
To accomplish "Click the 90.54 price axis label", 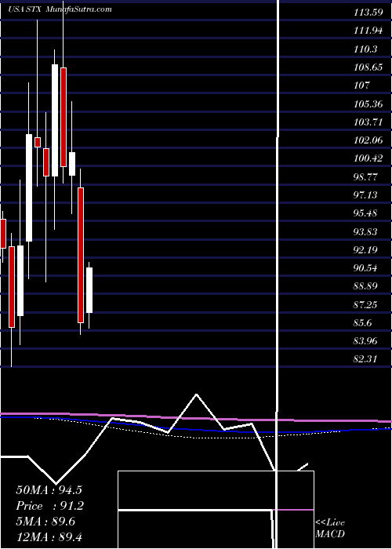I will pos(366,268).
